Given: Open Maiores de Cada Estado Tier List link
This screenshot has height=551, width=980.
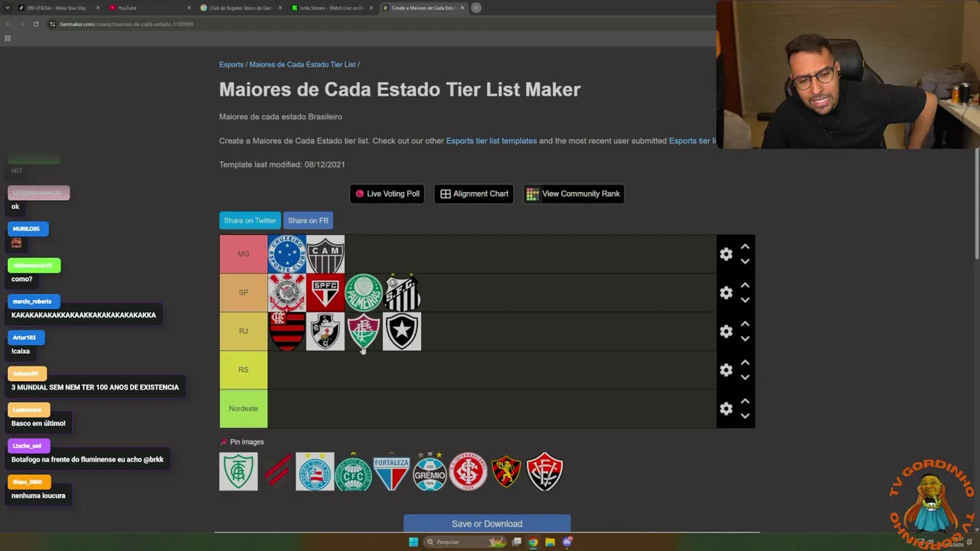Looking at the screenshot, I should pyautogui.click(x=302, y=64).
